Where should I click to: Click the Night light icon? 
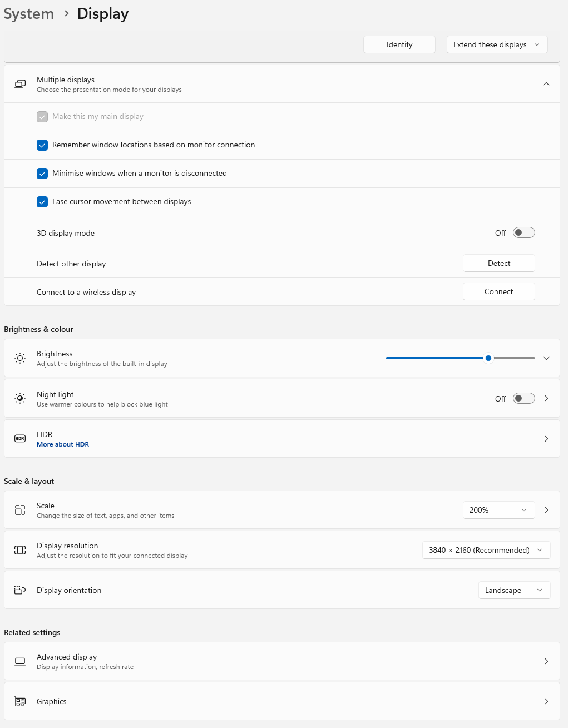[20, 398]
